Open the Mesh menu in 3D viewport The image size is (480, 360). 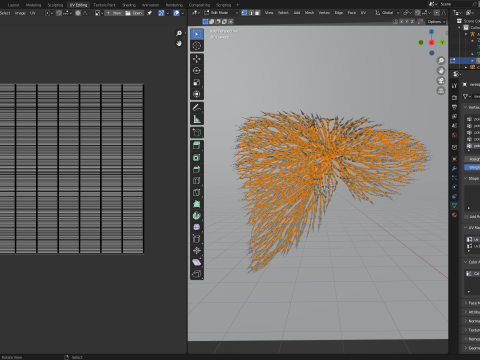309,13
